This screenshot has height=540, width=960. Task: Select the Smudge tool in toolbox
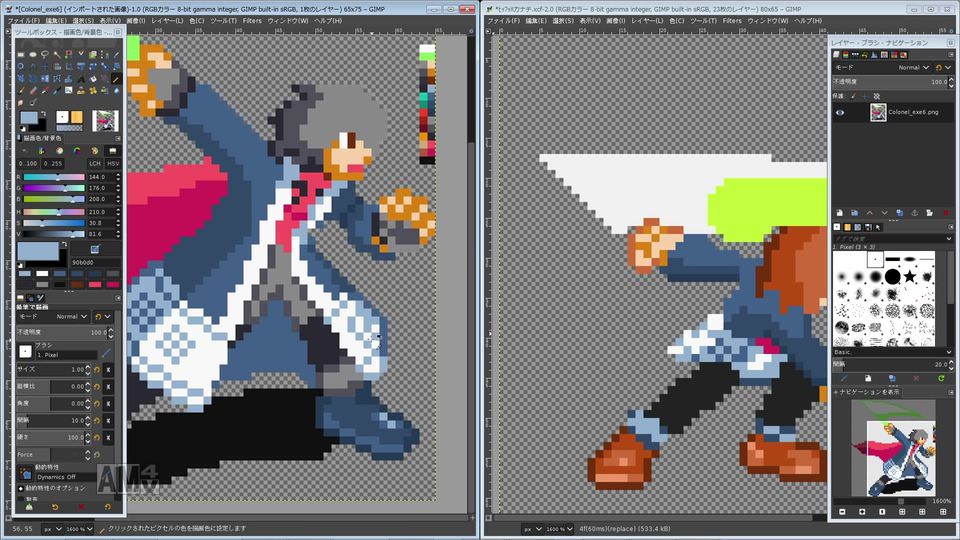click(x=21, y=103)
